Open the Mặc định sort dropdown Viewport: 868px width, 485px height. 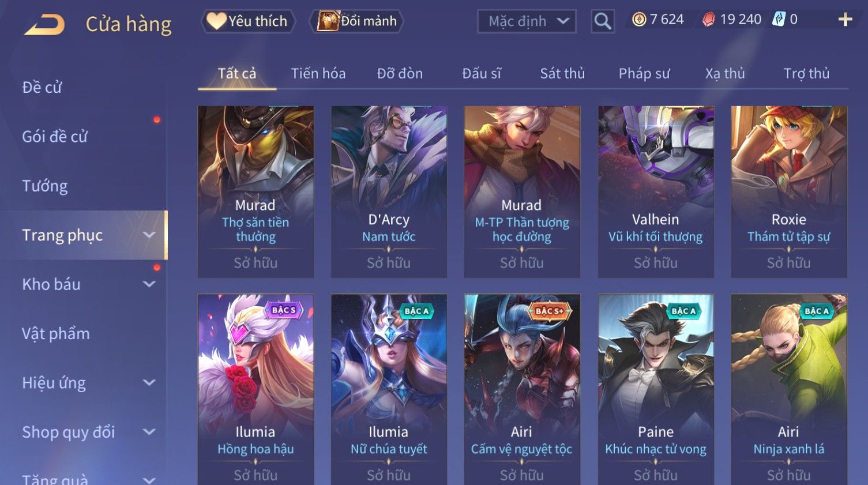[x=527, y=21]
